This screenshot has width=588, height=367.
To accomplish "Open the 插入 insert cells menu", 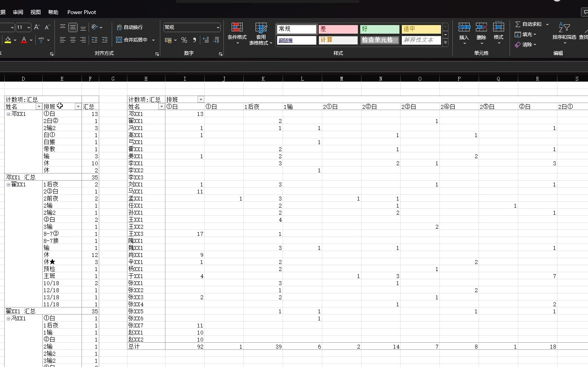I will tap(464, 33).
